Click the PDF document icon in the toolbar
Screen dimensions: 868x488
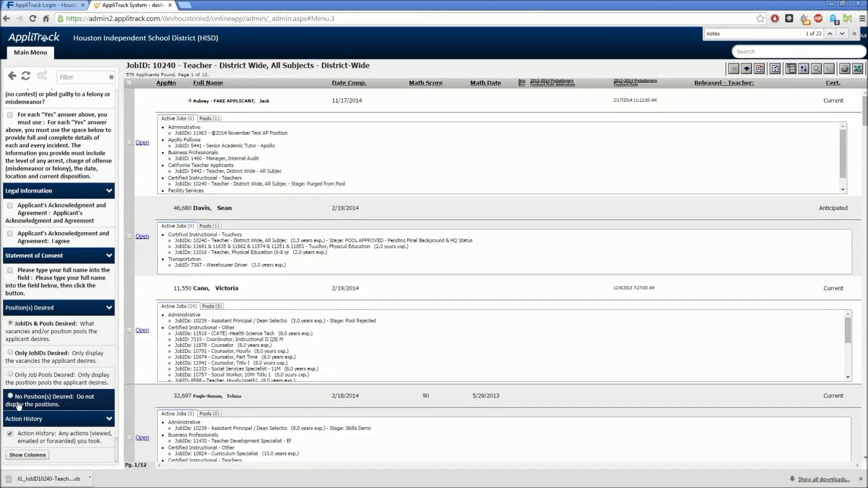pos(760,69)
